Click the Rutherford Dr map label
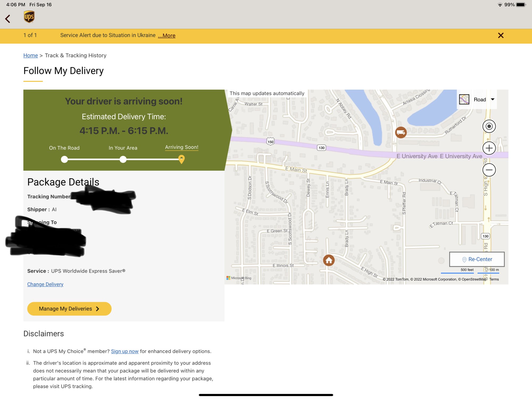 coord(455,125)
